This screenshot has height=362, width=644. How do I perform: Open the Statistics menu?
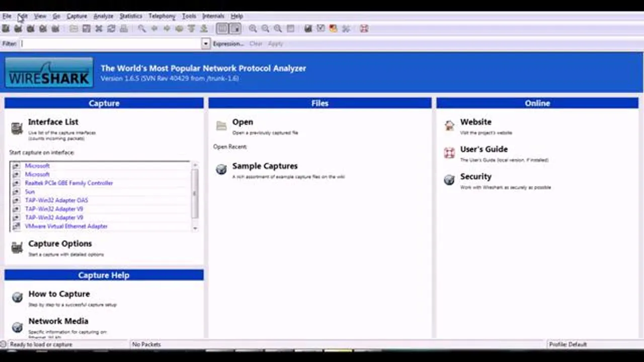pos(131,16)
